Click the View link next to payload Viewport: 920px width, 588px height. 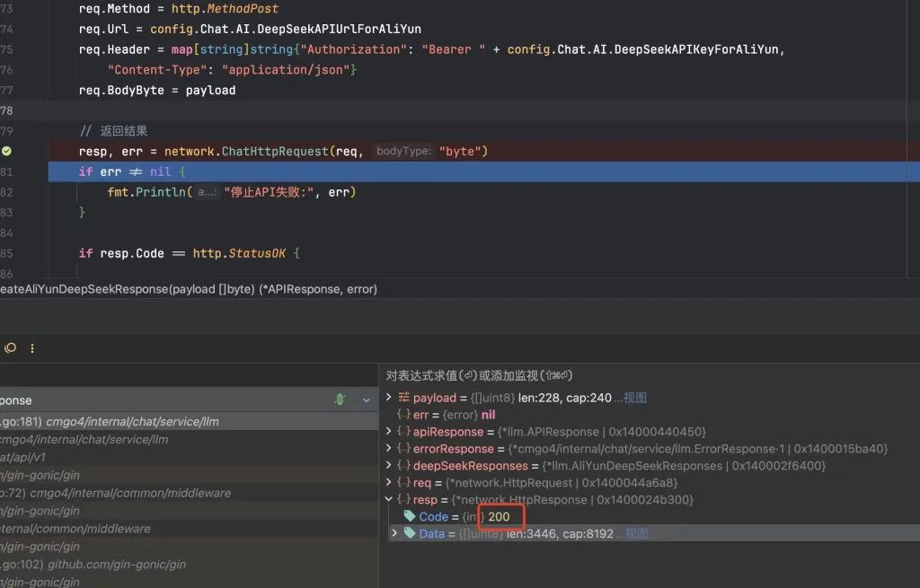[635, 398]
